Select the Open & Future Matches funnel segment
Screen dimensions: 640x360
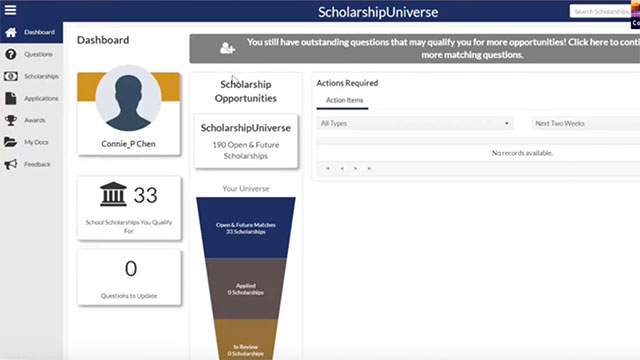(x=246, y=228)
